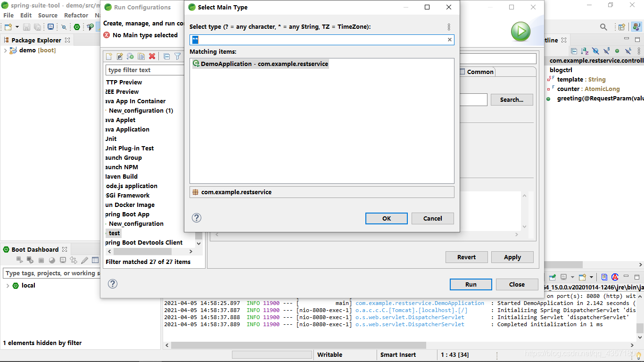
Task: Toggle Sort alphabetically in Outline
Action: [585, 50]
